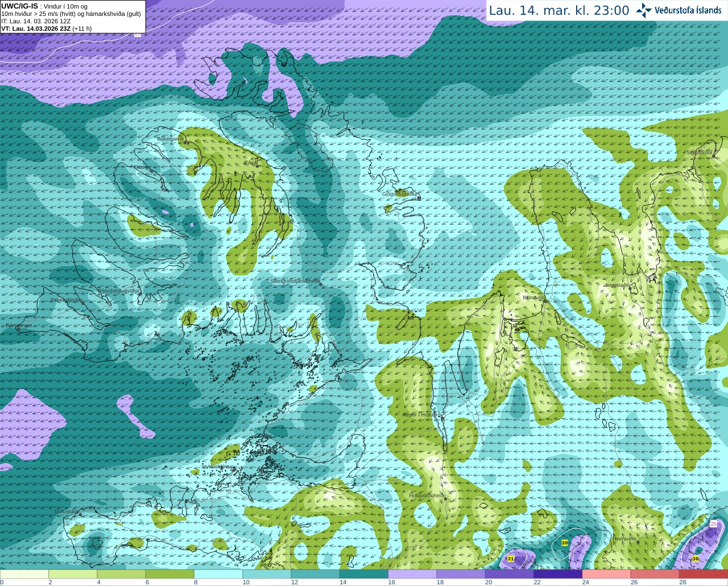728x586 pixels.
Task: Click the Flateyri place label
Action: click(x=142, y=167)
